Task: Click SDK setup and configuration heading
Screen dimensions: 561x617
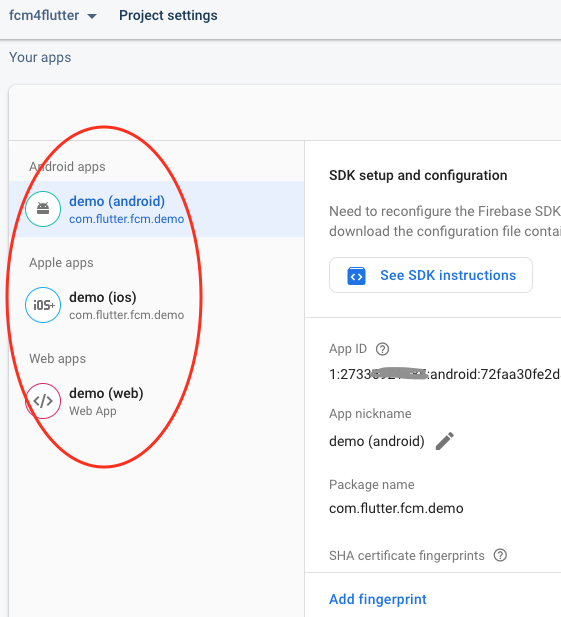Action: (418, 175)
